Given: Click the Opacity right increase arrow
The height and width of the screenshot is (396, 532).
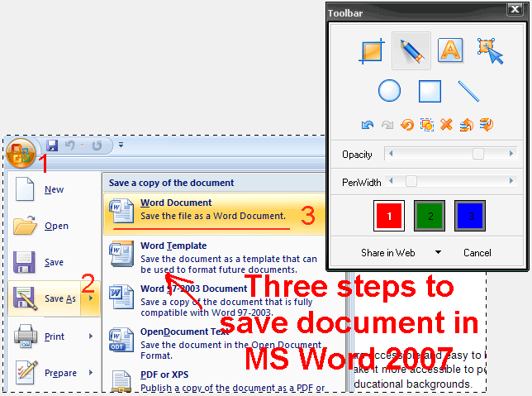Looking at the screenshot, I should 511,154.
